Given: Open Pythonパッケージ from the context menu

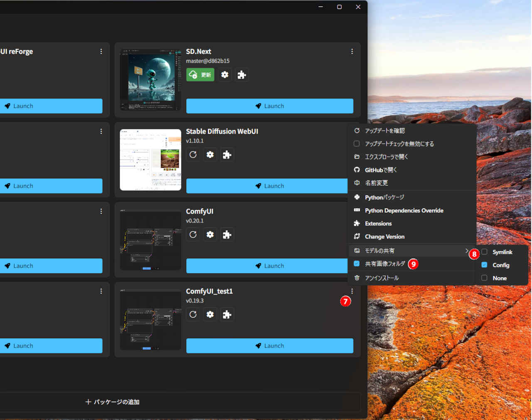Looking at the screenshot, I should click(x=412, y=197).
